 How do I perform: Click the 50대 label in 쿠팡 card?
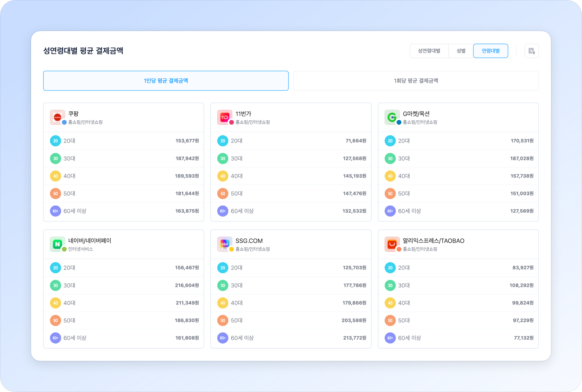point(69,194)
